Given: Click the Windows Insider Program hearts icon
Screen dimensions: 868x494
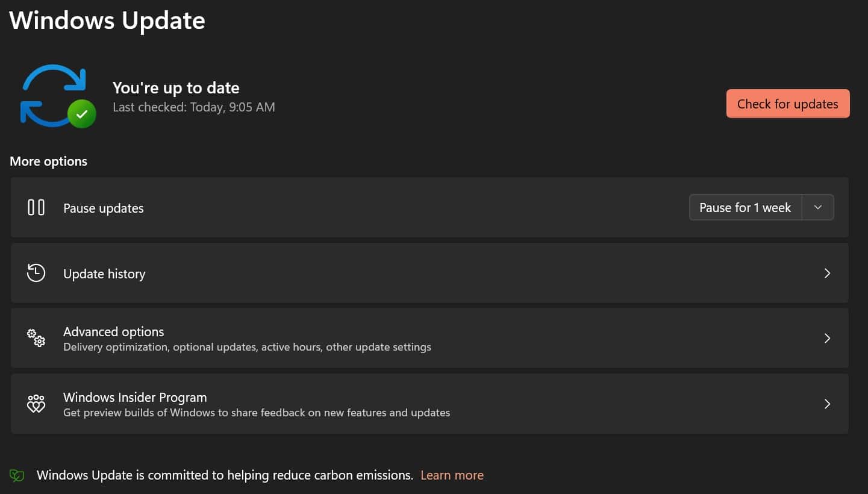Looking at the screenshot, I should click(x=36, y=404).
